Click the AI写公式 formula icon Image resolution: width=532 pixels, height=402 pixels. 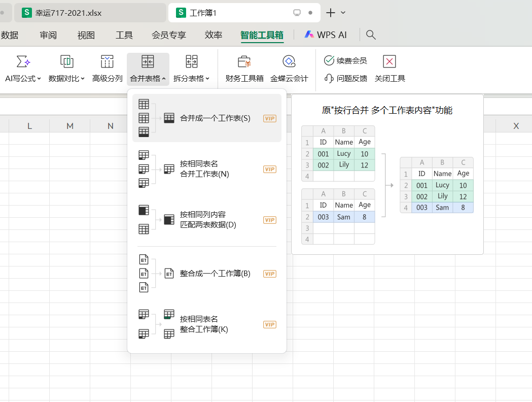pyautogui.click(x=23, y=62)
